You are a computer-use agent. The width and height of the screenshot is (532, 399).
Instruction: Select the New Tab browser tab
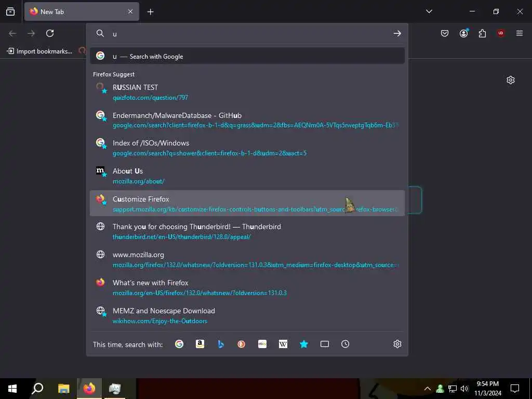coord(82,11)
